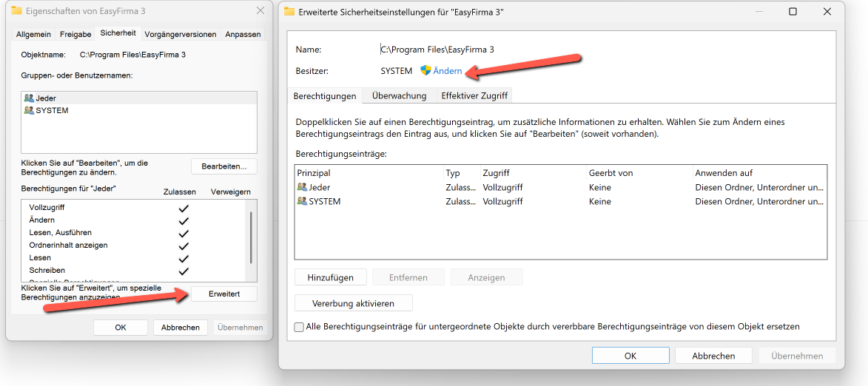
Task: Select SYSTEM in Gruppen- oder Benutzernamen list
Action: (x=139, y=110)
